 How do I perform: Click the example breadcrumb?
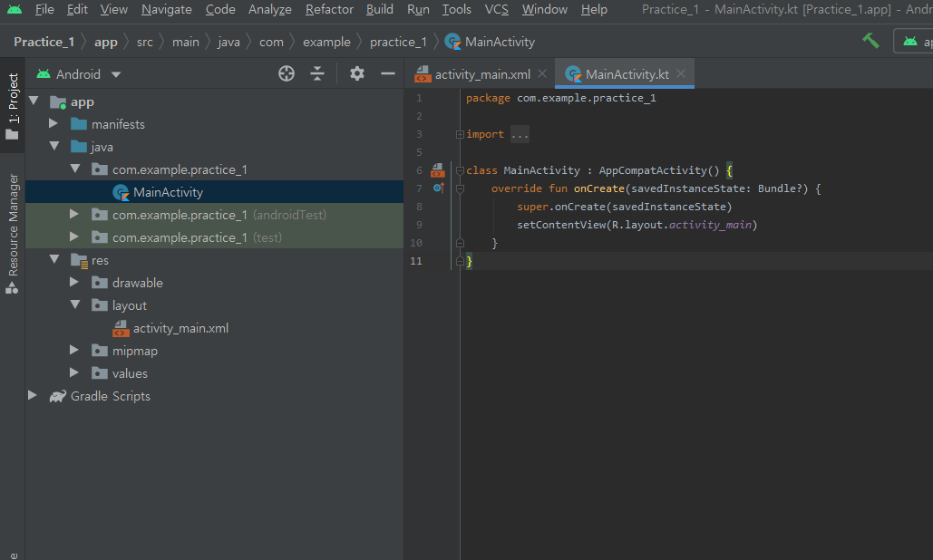[x=326, y=43]
